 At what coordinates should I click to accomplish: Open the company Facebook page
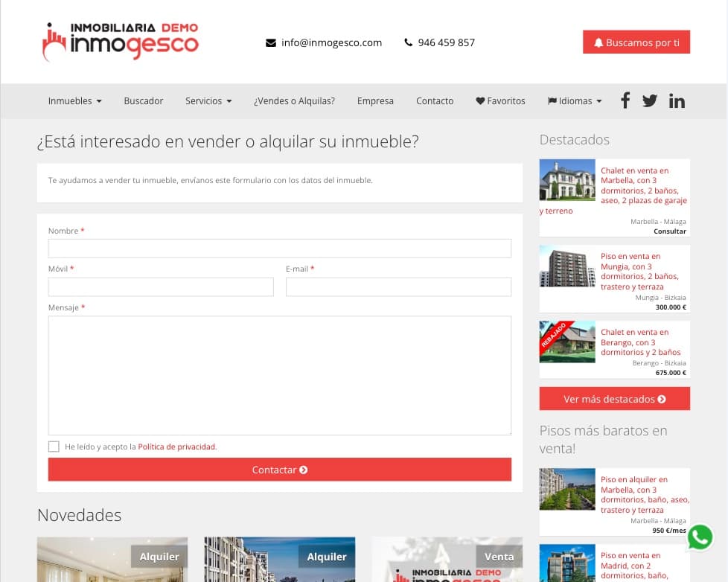pos(625,100)
